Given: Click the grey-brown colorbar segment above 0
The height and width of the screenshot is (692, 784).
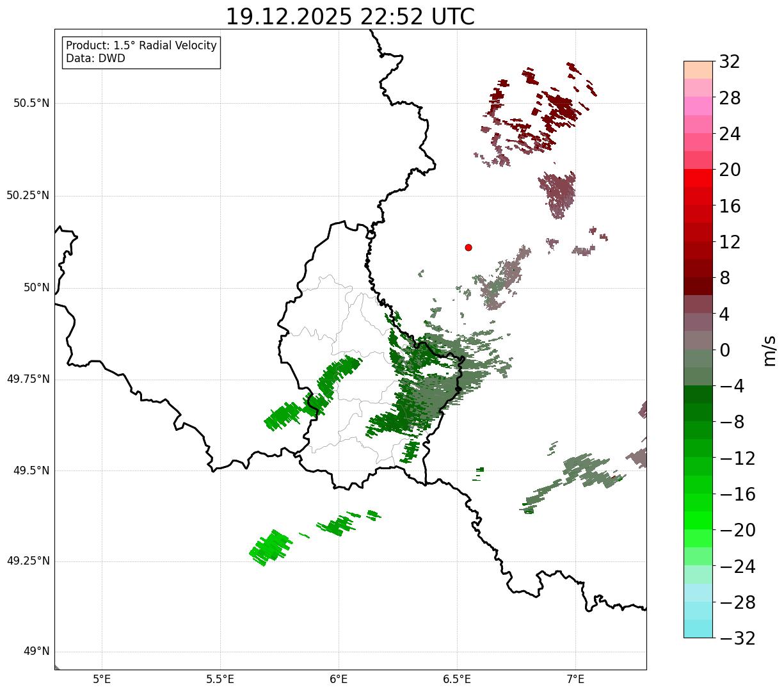Looking at the screenshot, I should pos(698,341).
